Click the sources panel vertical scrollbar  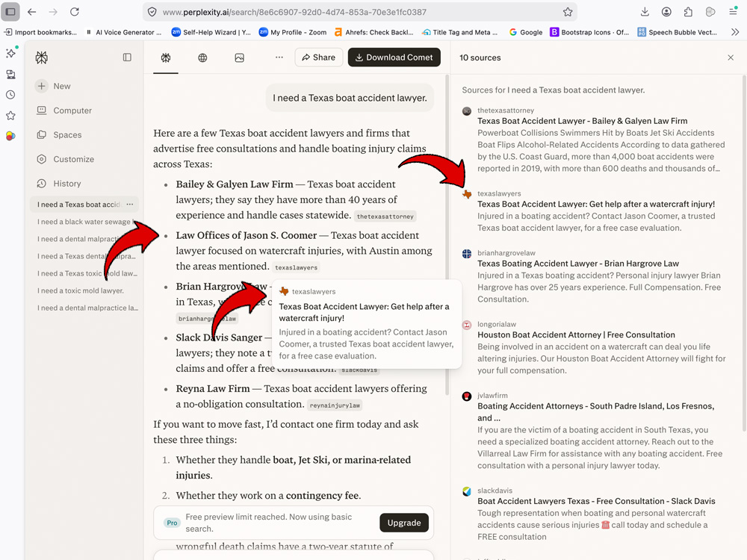[744, 252]
